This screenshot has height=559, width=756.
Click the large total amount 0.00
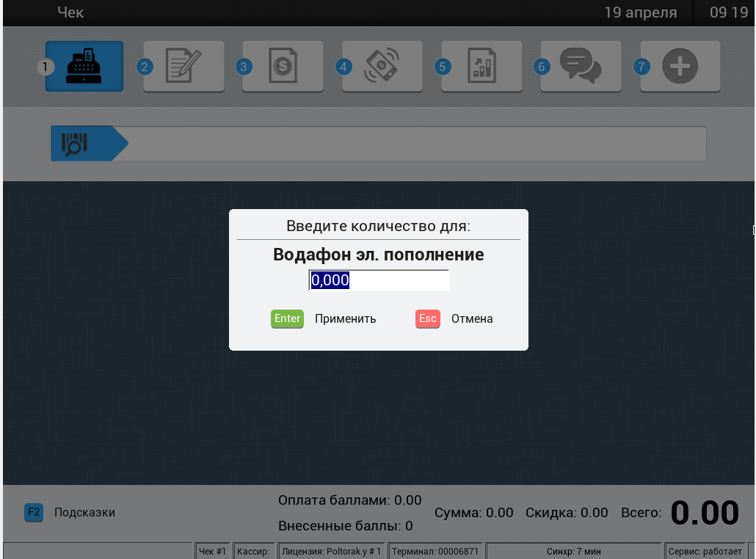click(x=705, y=512)
